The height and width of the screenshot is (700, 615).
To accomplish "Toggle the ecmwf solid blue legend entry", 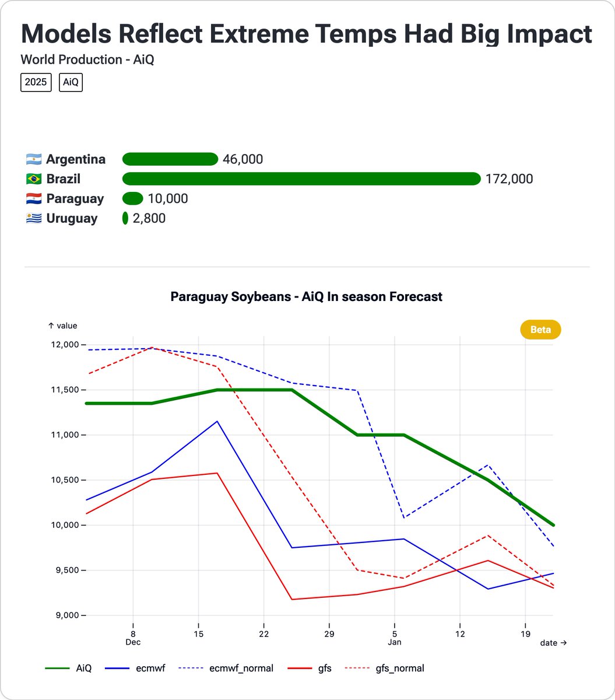I will click(135, 668).
